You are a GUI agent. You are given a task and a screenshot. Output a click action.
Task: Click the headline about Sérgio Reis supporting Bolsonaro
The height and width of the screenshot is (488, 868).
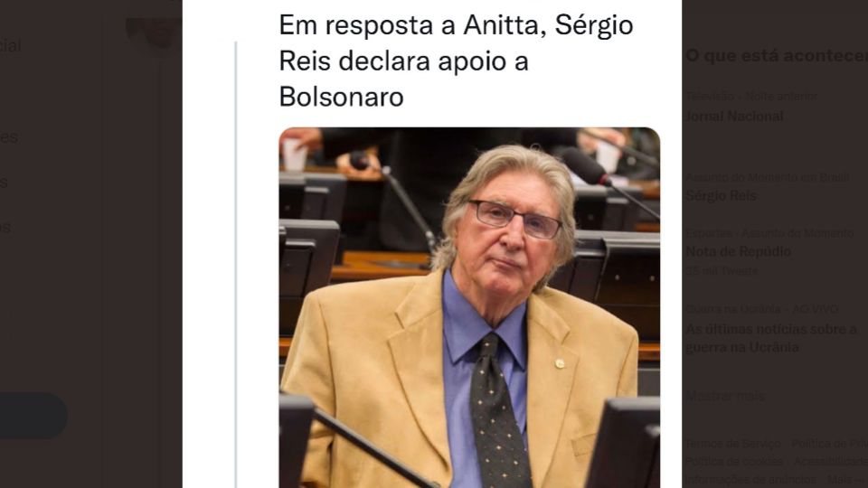click(x=456, y=61)
